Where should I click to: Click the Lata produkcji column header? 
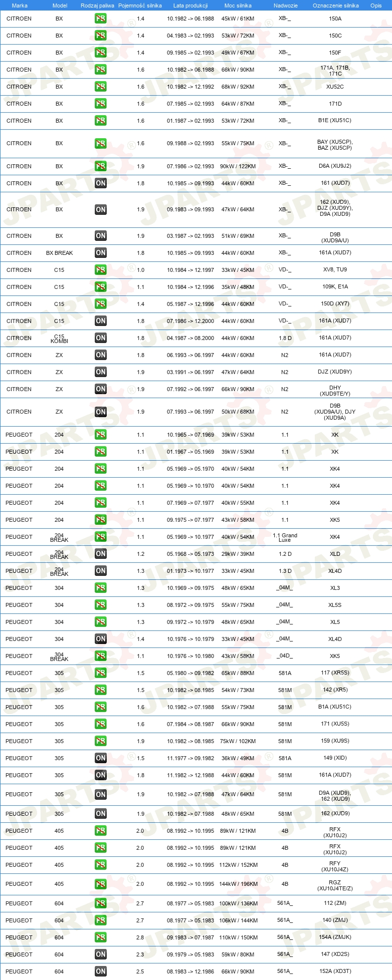(190, 6)
